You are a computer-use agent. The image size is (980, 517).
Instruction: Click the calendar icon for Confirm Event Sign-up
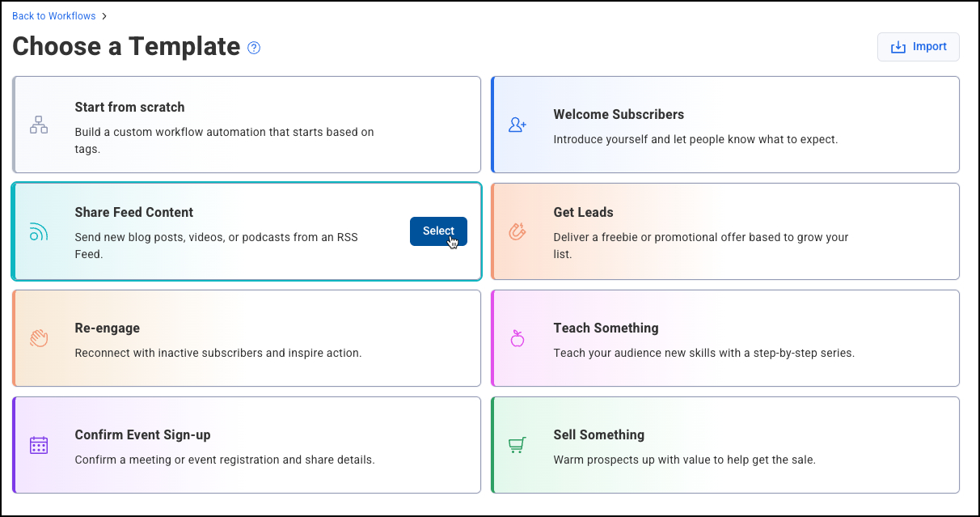click(x=39, y=445)
